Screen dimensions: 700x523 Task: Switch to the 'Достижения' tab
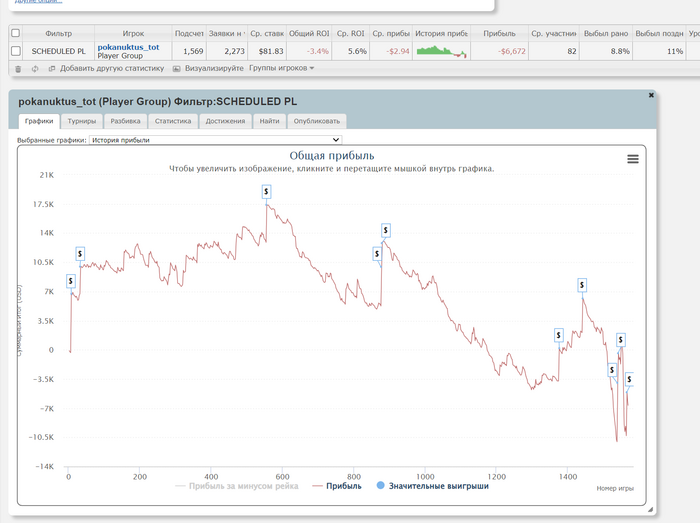tap(225, 121)
